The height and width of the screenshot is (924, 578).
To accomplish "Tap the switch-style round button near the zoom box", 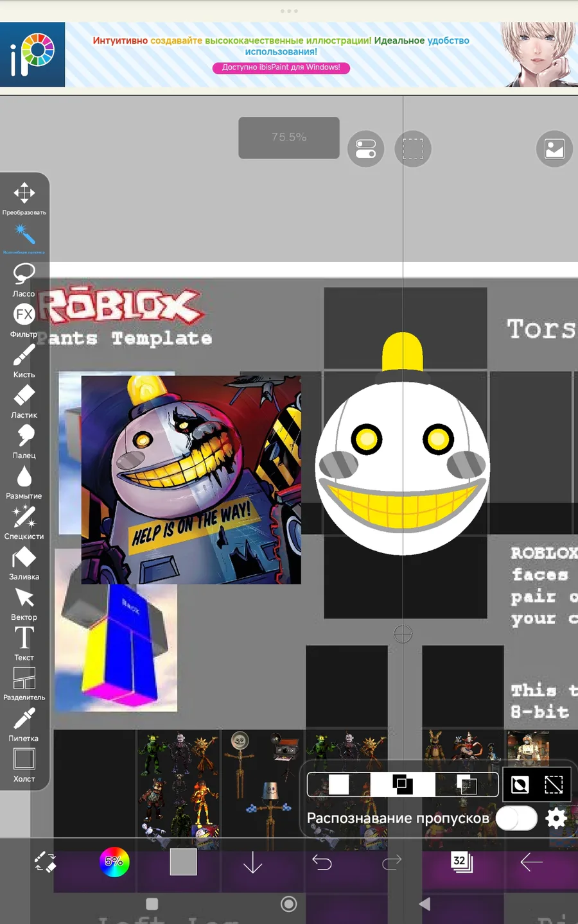I will [366, 149].
